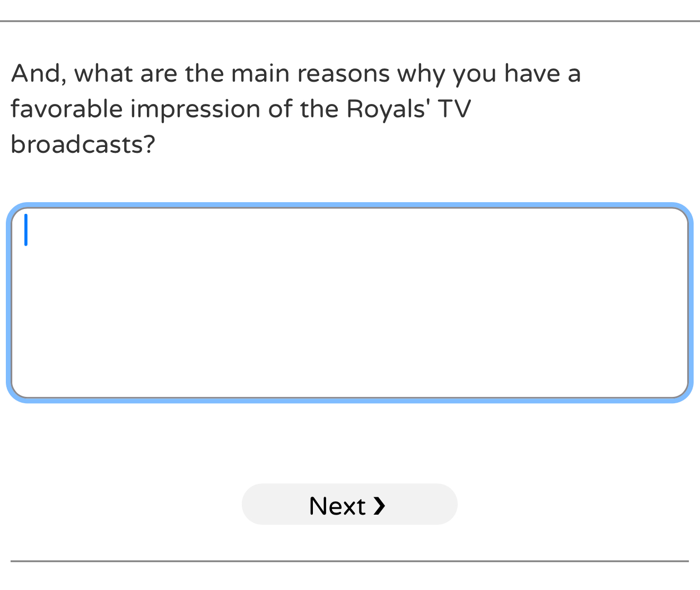Click the word "broadcasts?" in the question

(x=83, y=144)
